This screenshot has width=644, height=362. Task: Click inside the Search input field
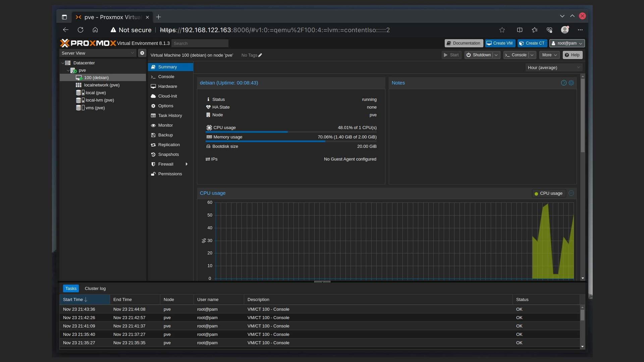(200, 43)
